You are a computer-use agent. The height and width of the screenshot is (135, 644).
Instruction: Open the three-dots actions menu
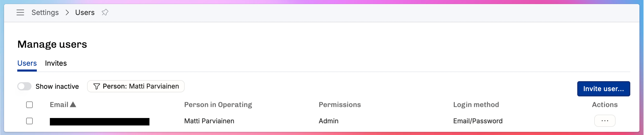tap(605, 121)
